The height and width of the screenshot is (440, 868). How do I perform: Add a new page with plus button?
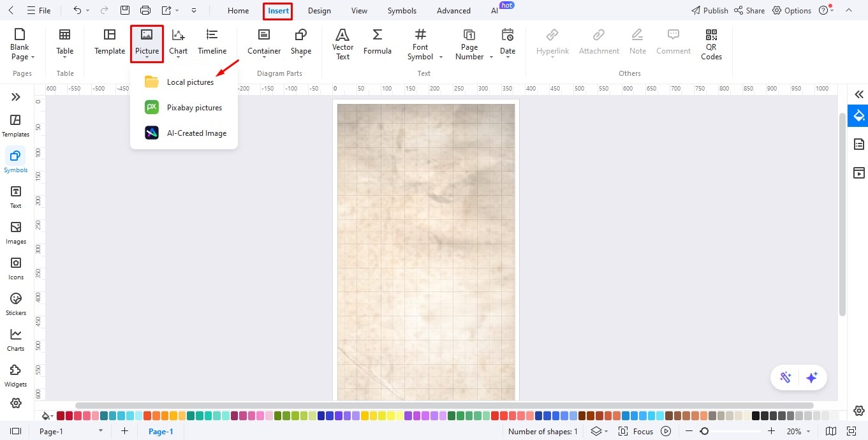point(124,431)
